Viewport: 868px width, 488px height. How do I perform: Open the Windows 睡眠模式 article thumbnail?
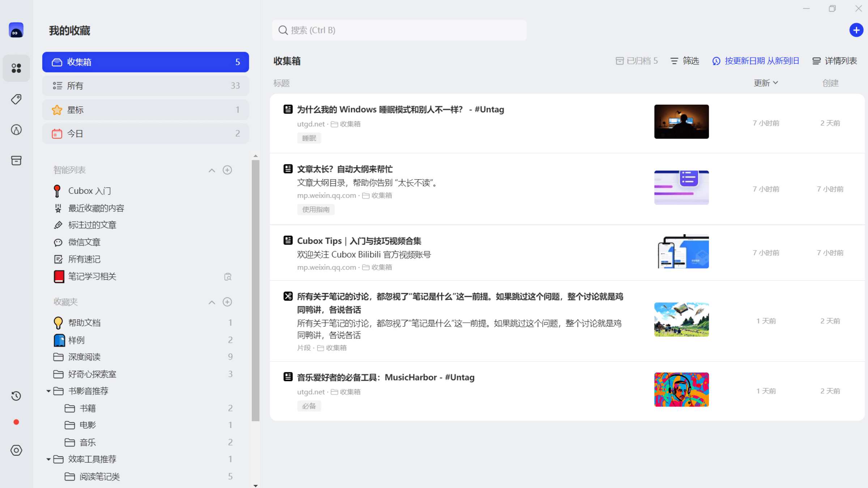pos(681,122)
